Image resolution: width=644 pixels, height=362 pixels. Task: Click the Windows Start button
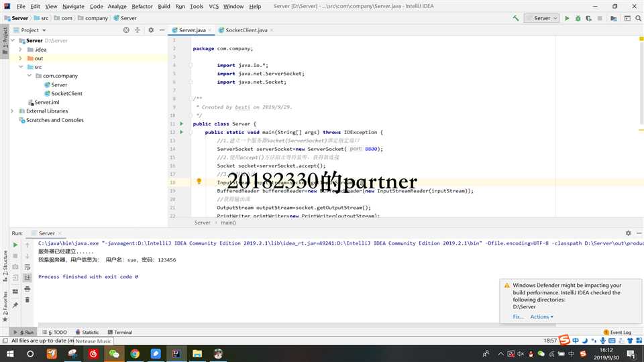click(x=10, y=353)
